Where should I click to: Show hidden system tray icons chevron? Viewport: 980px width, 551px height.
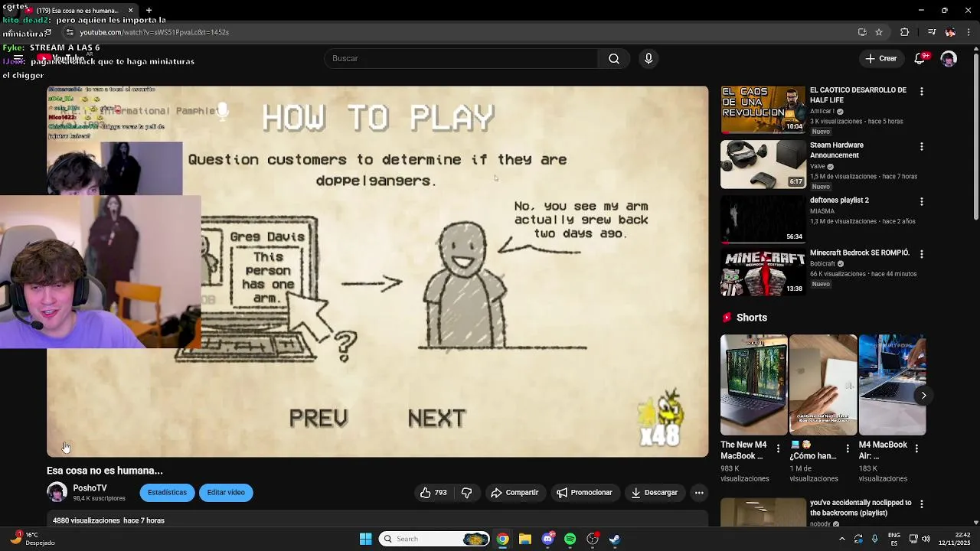[x=841, y=539]
